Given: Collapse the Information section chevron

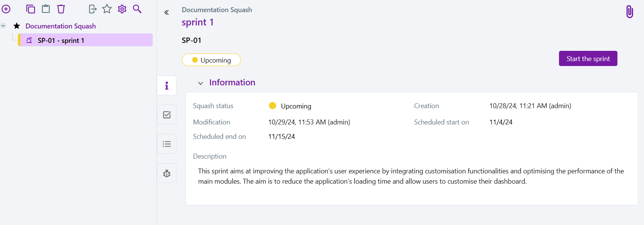Looking at the screenshot, I should (200, 83).
